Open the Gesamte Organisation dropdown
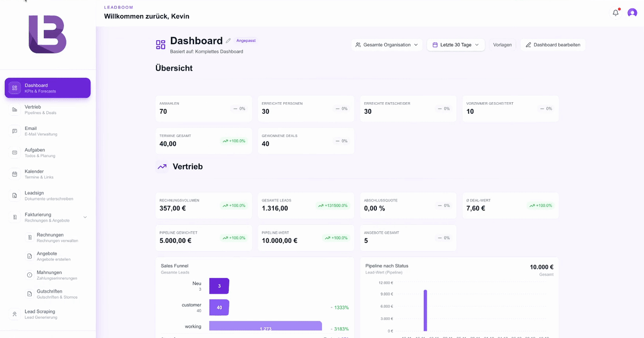Screen dimensions: 644x338 387,44
